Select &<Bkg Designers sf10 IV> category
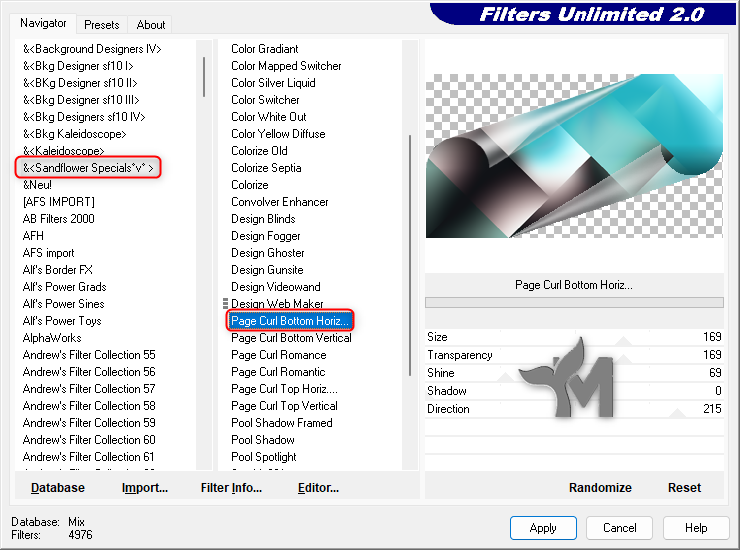 point(84,117)
